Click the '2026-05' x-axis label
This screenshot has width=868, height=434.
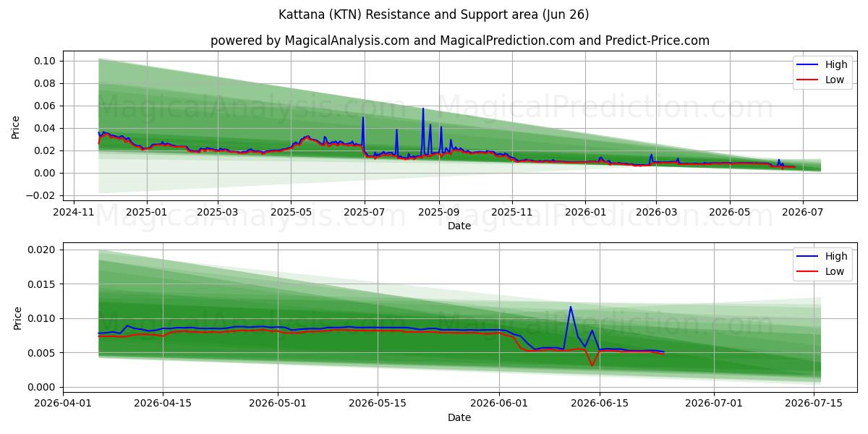729,213
